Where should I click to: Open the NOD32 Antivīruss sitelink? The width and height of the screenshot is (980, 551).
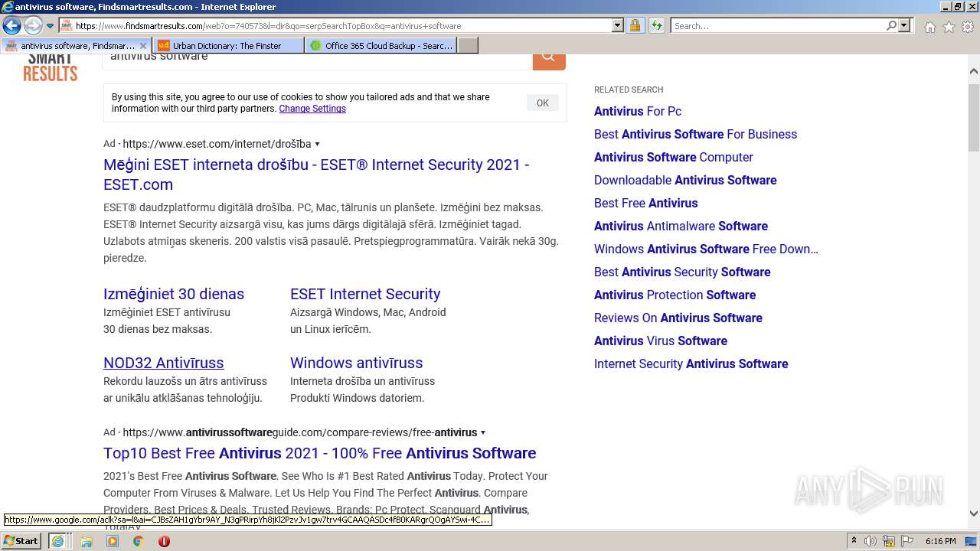pyautogui.click(x=164, y=363)
